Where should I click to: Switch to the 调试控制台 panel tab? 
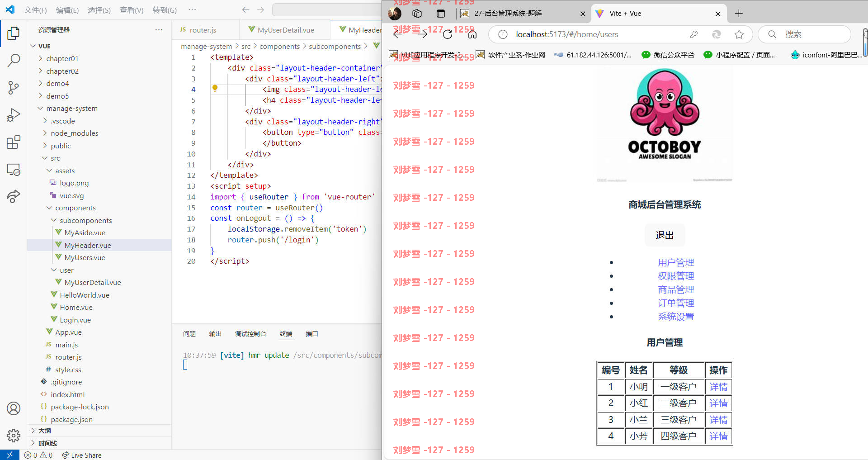point(250,334)
